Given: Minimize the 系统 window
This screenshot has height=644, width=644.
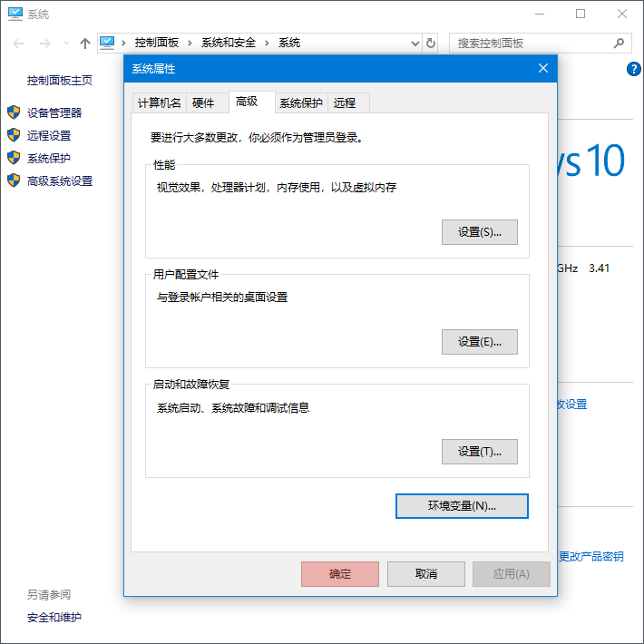Looking at the screenshot, I should point(540,14).
